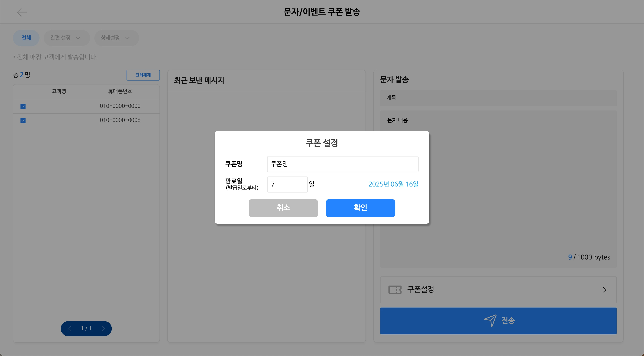Go to next page in customer list

click(x=103, y=328)
